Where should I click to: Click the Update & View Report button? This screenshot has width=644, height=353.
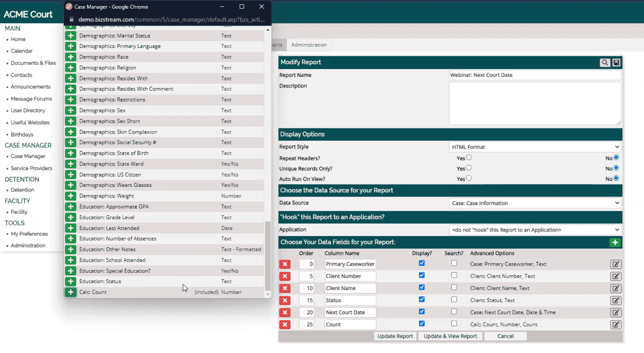click(x=450, y=336)
